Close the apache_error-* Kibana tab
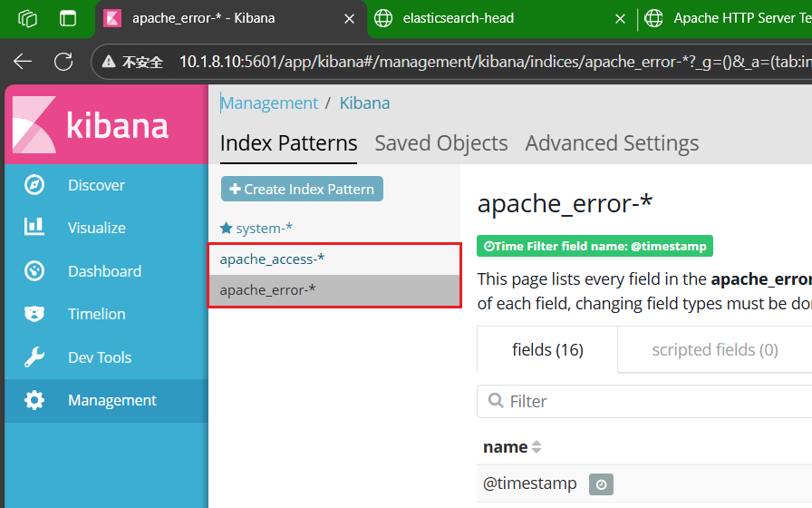 (x=350, y=19)
